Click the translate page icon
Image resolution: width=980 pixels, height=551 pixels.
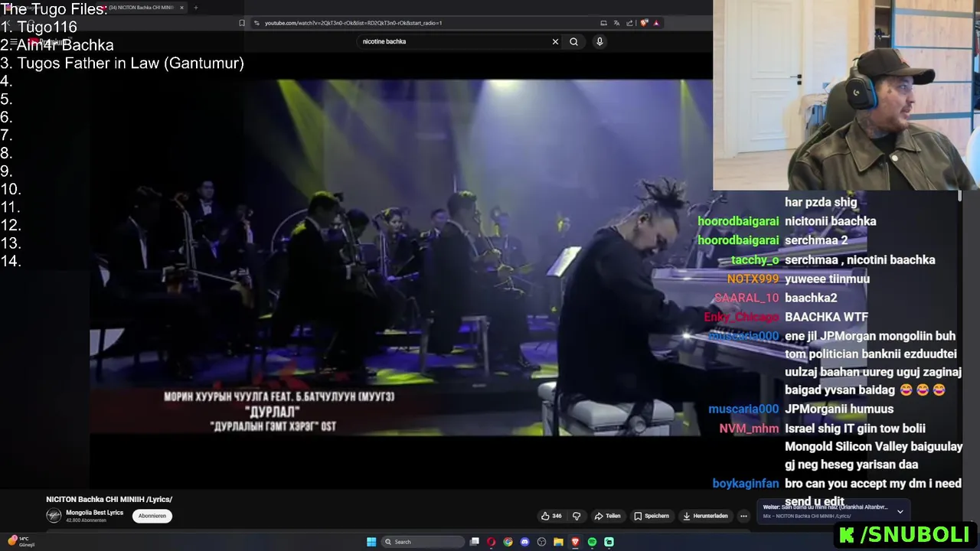(x=616, y=23)
